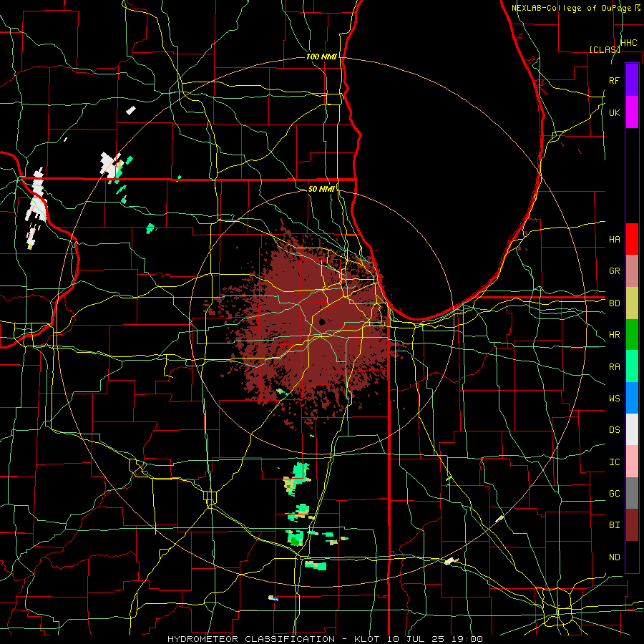The height and width of the screenshot is (644, 644).
Task: Click "HYDROMETEOR CLASSIFICATION" in the footer
Action: [251, 639]
